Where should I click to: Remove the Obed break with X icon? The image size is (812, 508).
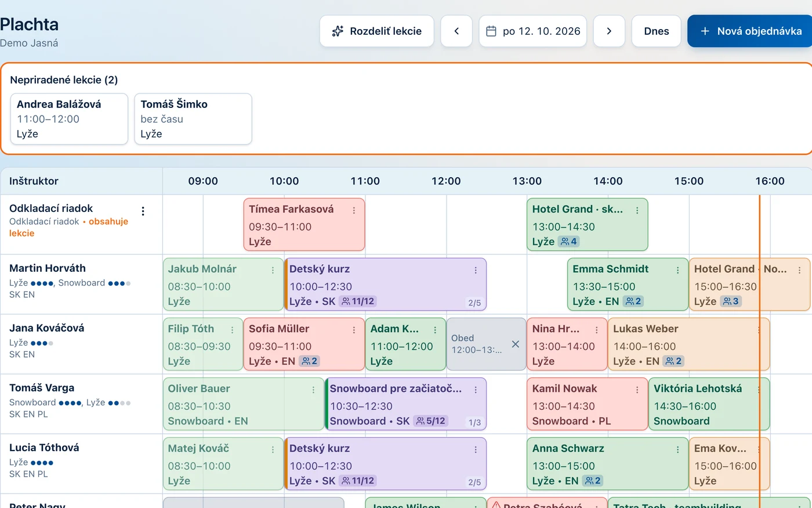[x=515, y=344]
